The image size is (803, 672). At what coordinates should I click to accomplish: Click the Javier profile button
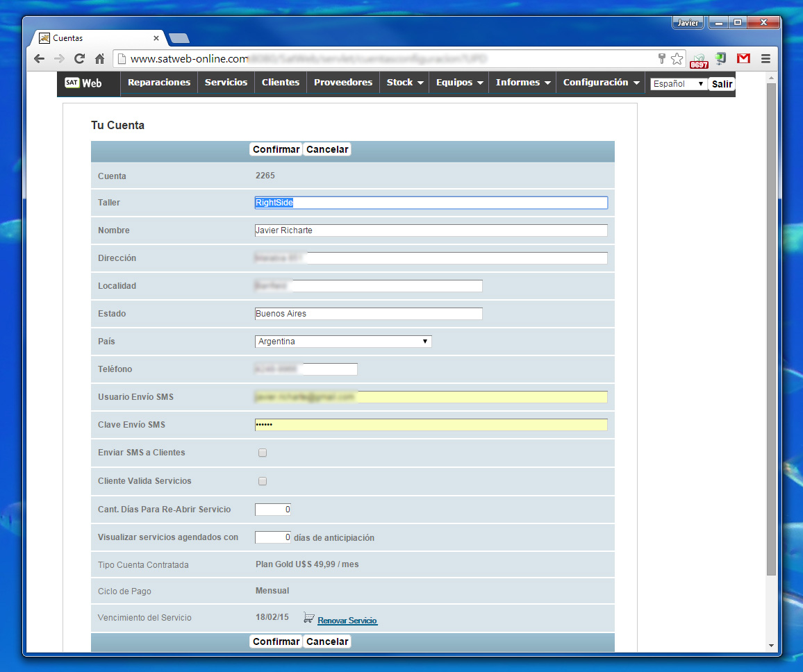[687, 22]
